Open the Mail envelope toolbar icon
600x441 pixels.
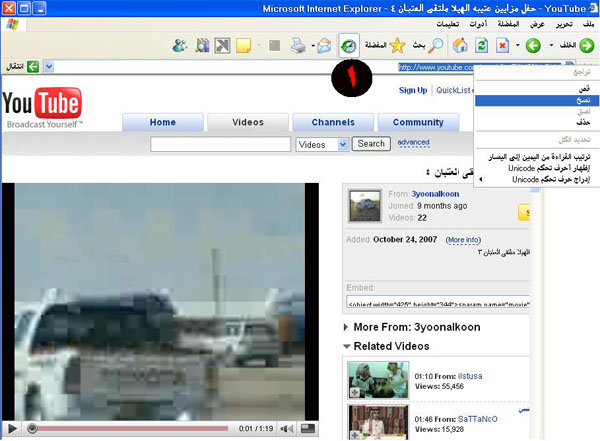324,46
